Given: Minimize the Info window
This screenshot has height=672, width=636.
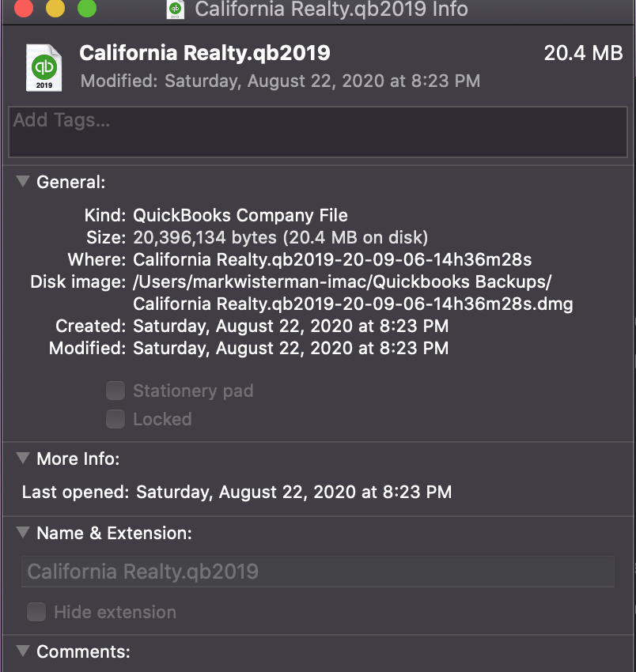Looking at the screenshot, I should coord(54,9).
